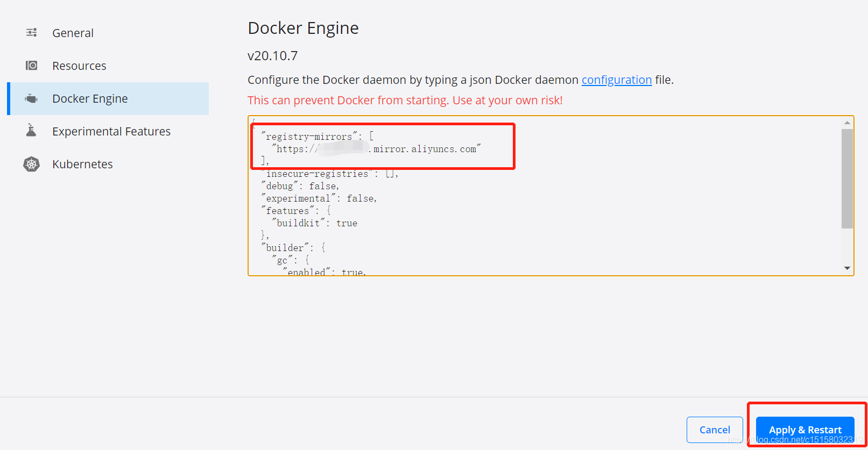Viewport: 868px width, 450px height.
Task: Click the JSON editor scrollbar thumb
Action: 848,178
